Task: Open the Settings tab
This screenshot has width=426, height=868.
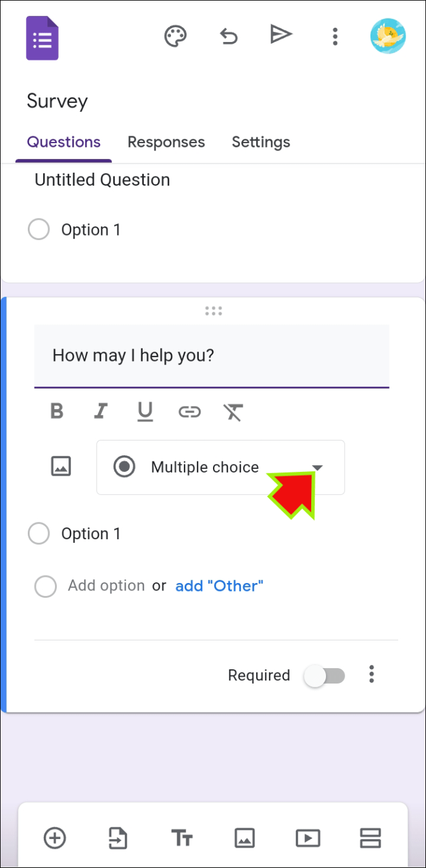Action: (x=261, y=142)
